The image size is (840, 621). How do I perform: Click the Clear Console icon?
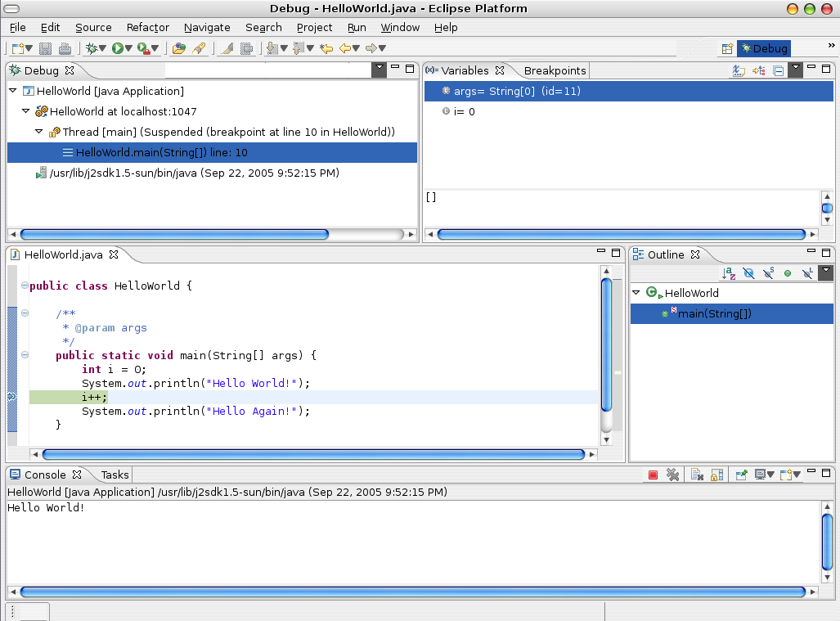tap(697, 475)
